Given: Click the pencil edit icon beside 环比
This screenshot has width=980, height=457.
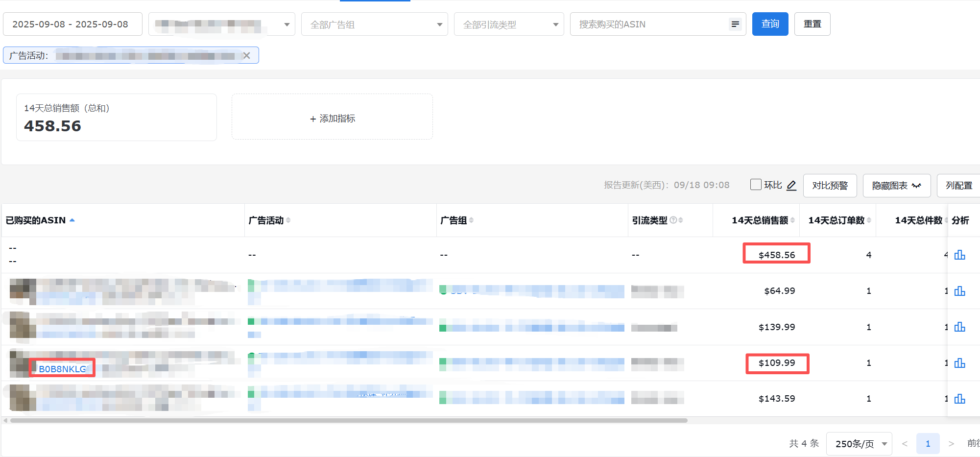Looking at the screenshot, I should [791, 186].
